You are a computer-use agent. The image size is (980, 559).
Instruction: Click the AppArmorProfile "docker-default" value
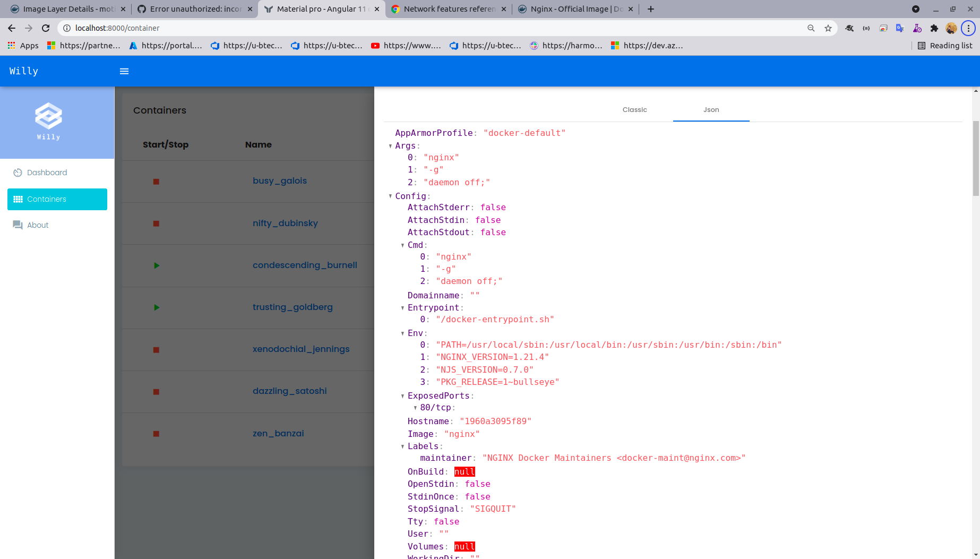(x=525, y=133)
